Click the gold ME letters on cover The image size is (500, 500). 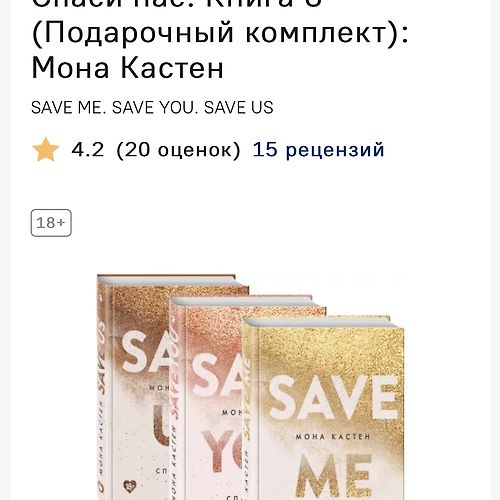pos(333,477)
